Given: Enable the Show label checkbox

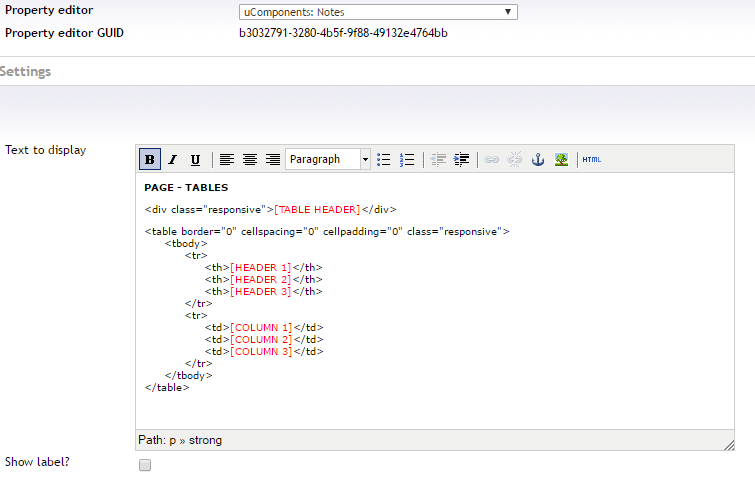Looking at the screenshot, I should [145, 465].
